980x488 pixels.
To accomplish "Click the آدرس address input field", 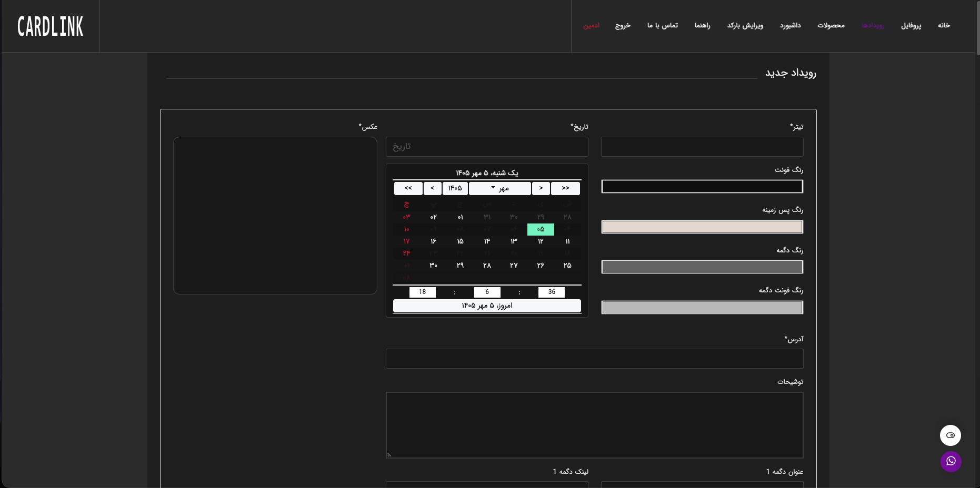I will point(595,359).
